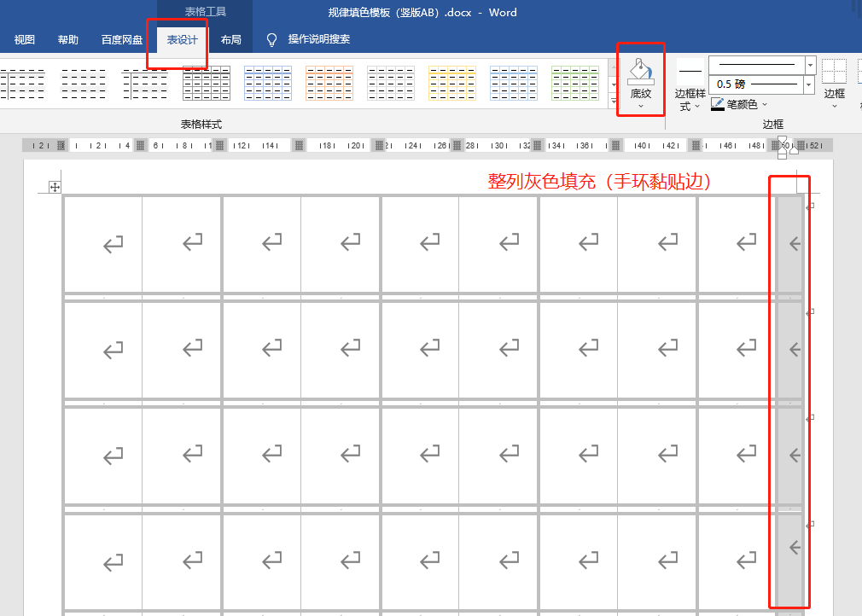
Task: Expand the 笔颜色 dropdown arrow
Action: [x=764, y=104]
